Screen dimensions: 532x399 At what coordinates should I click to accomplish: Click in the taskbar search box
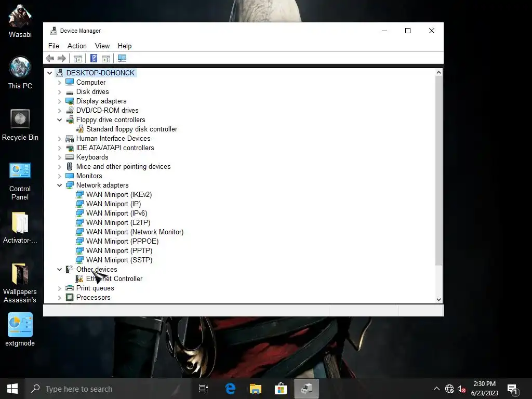click(x=108, y=389)
